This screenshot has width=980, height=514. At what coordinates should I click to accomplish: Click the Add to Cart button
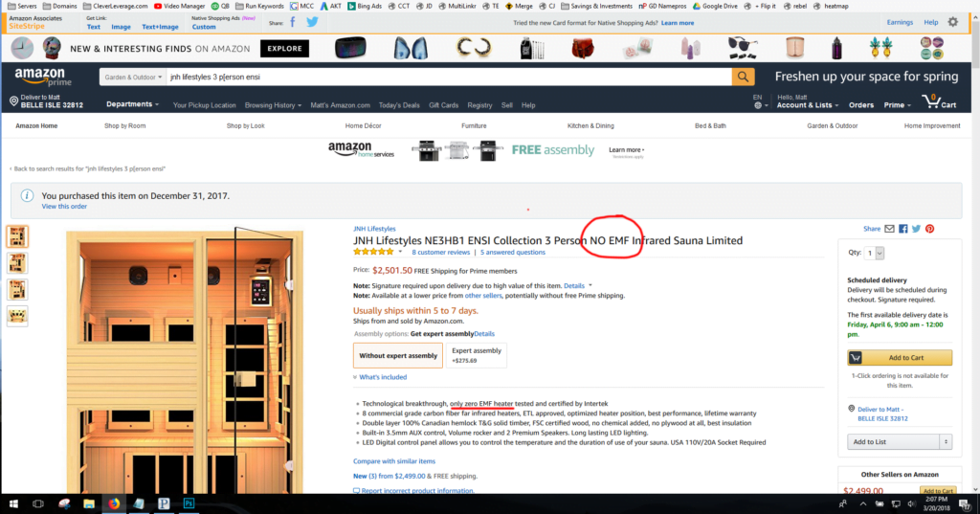[x=900, y=358]
